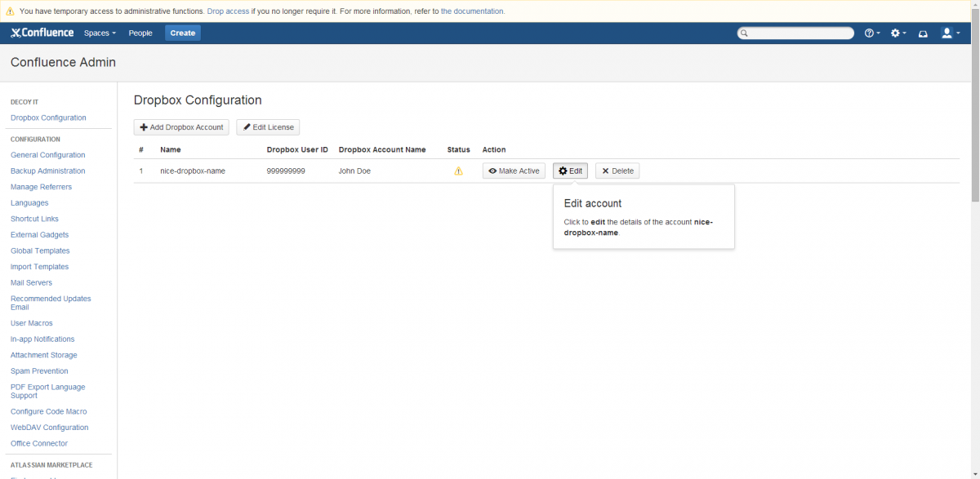
Task: Open In-app Notifications
Action: pos(42,339)
